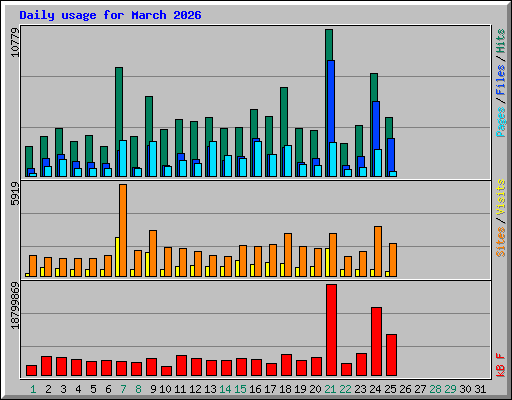Click the 18799869 y-axis value
Image resolution: width=512 pixels, height=400 pixels.
pyautogui.click(x=15, y=306)
